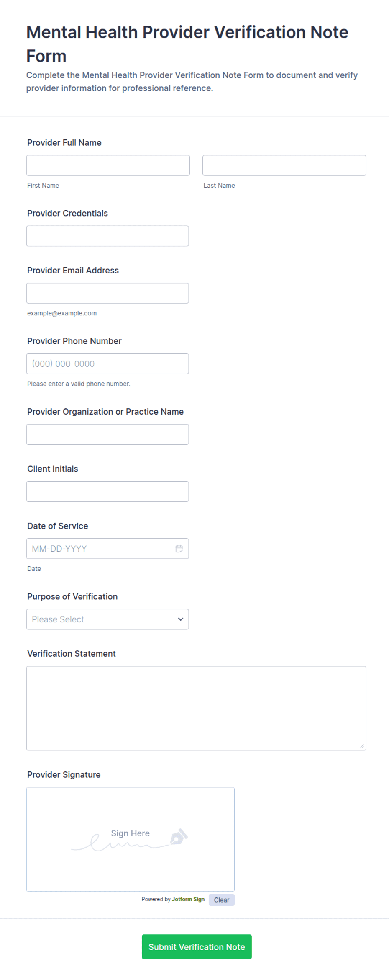Click the Provider Signature label
Image resolution: width=389 pixels, height=980 pixels.
pyautogui.click(x=64, y=775)
